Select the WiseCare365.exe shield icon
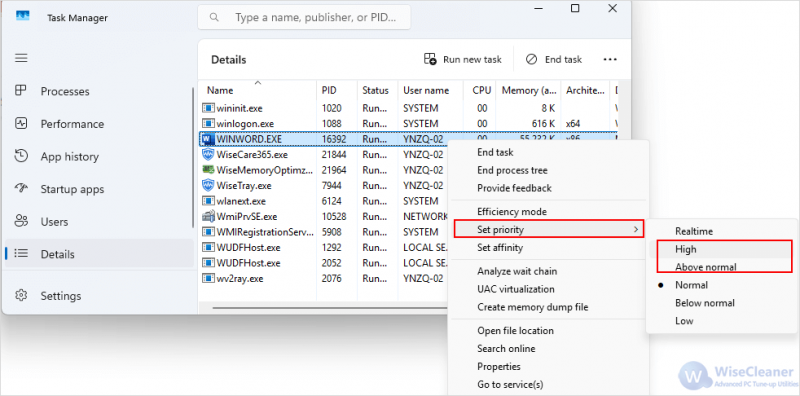The height and width of the screenshot is (396, 800). tap(208, 155)
